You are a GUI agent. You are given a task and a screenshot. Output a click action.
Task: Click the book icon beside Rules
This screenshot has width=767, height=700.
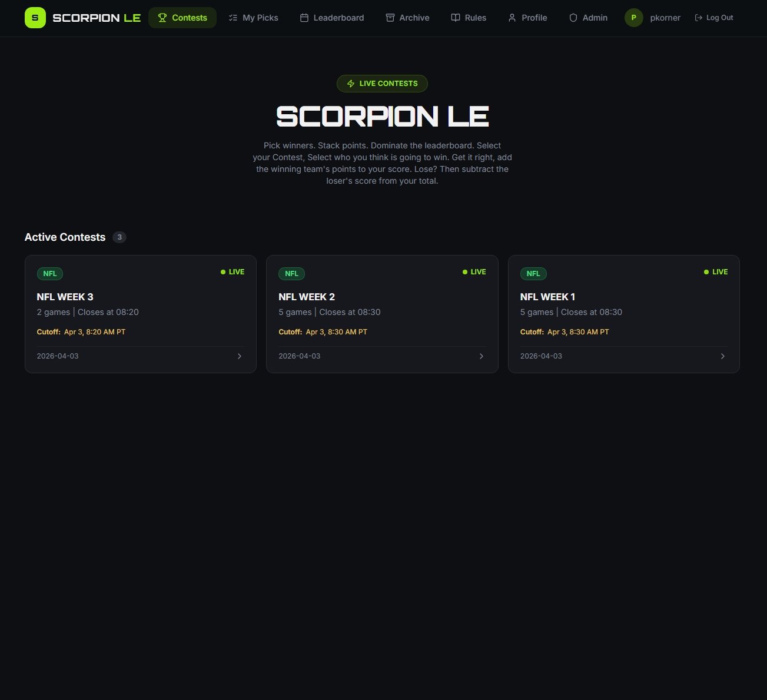[455, 18]
